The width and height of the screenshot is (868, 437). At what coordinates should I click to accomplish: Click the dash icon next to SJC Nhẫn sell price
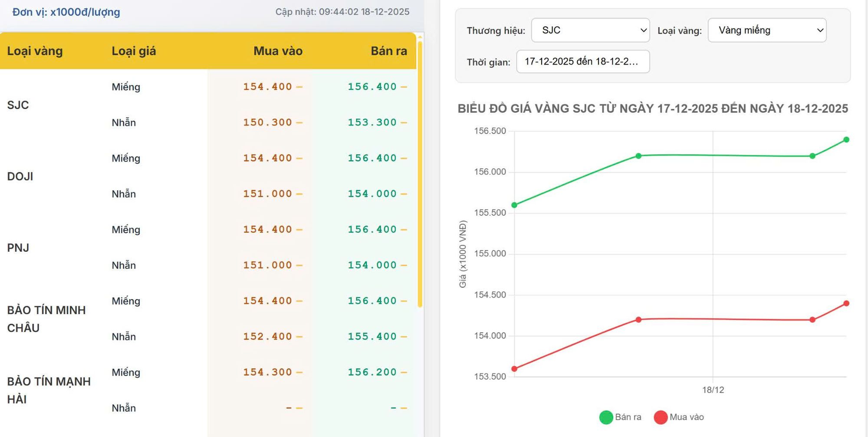404,122
